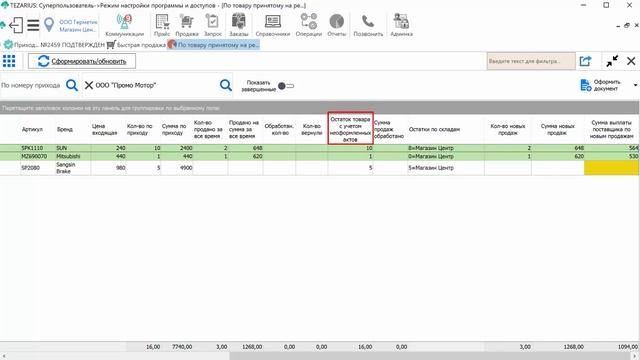Click the yellow highlighted payout cell
The width and height of the screenshot is (640, 360).
[x=611, y=168]
